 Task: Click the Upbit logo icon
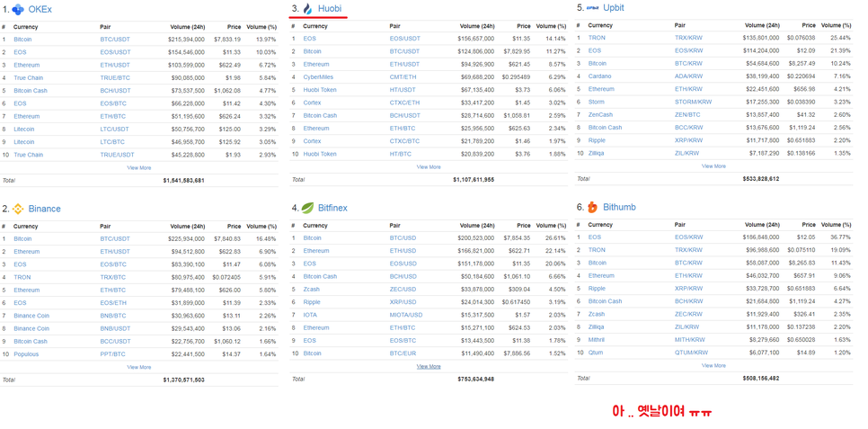coord(593,8)
